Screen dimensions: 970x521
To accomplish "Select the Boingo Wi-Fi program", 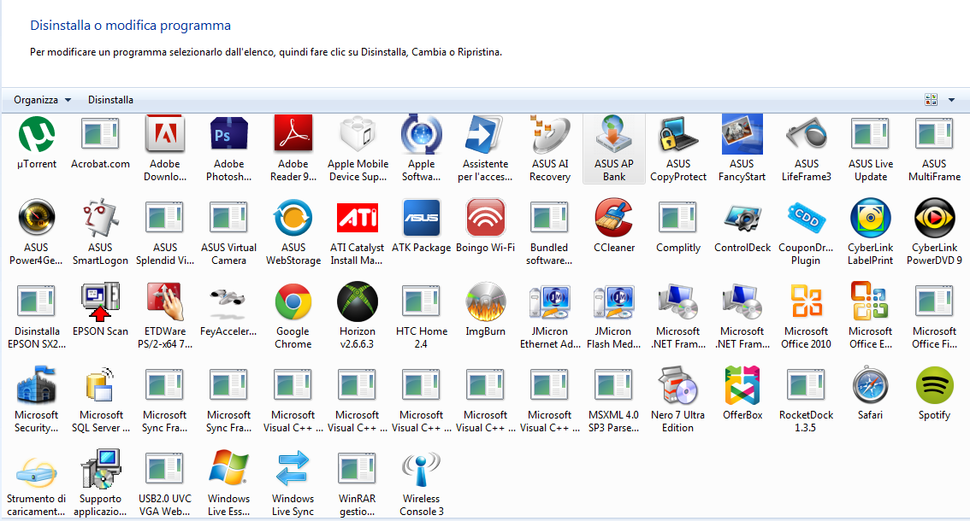I will pos(486,227).
